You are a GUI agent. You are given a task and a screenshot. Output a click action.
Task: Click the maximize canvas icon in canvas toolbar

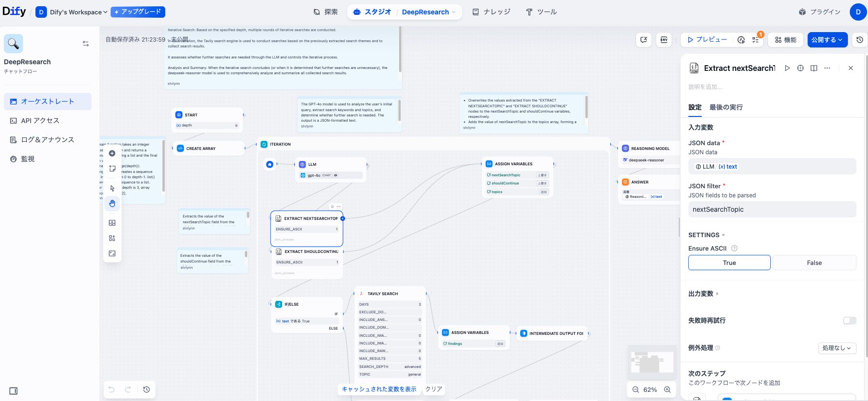[x=112, y=253]
